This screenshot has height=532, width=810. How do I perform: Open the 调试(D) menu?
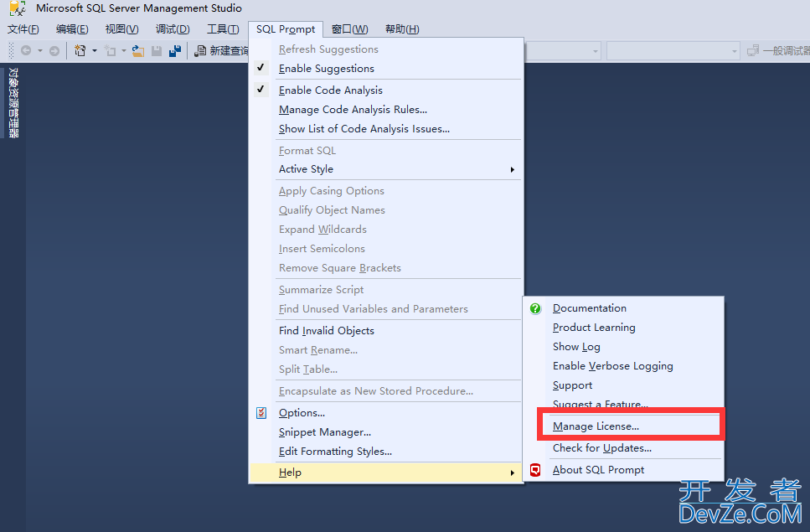(173, 29)
